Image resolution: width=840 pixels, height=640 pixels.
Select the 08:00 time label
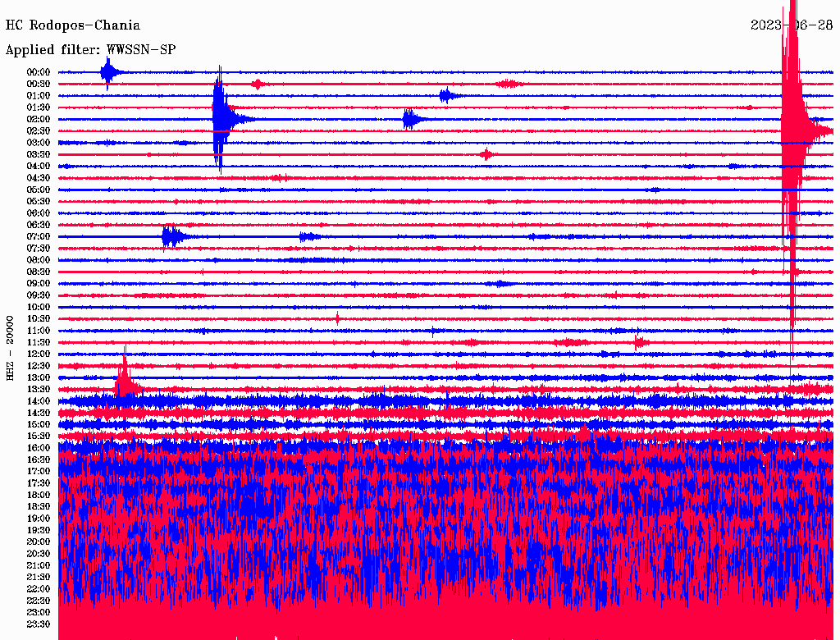[39, 260]
